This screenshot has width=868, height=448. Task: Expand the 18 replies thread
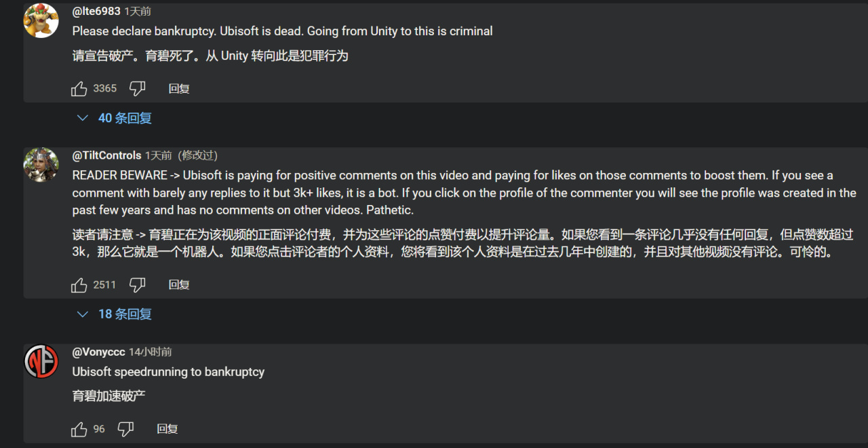pyautogui.click(x=125, y=314)
